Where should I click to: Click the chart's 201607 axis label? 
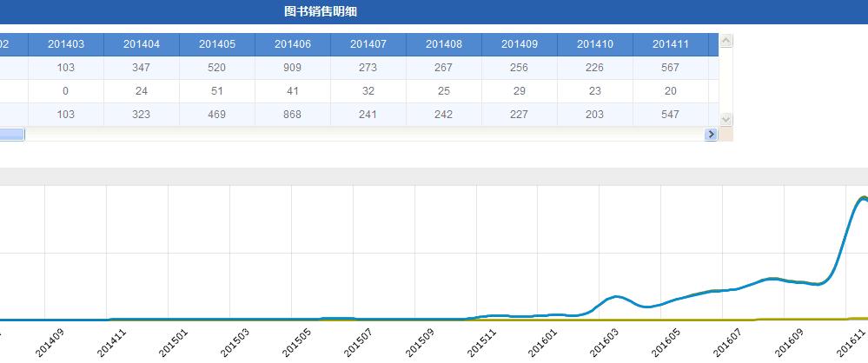pyautogui.click(x=728, y=343)
